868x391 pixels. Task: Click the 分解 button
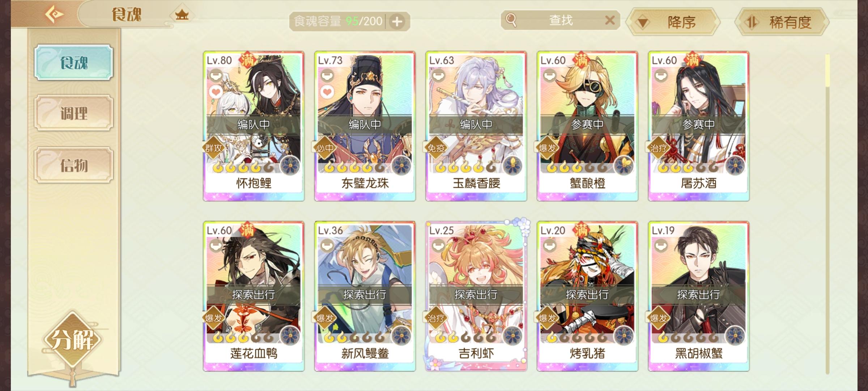[x=72, y=340]
